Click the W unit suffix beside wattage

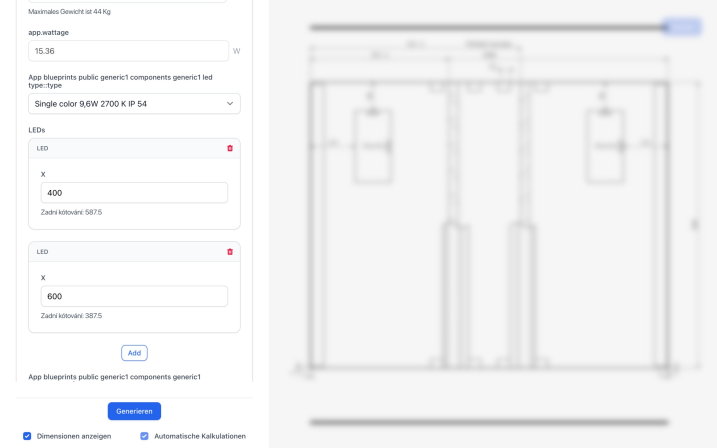pyautogui.click(x=236, y=51)
